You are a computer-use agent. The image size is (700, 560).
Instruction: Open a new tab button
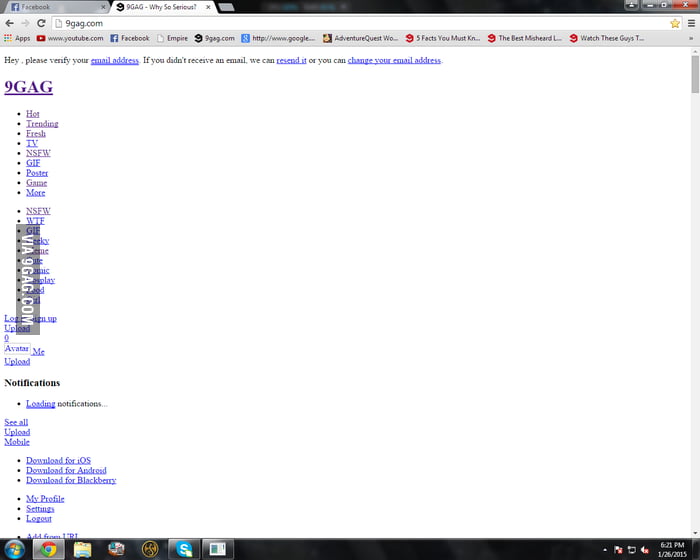[226, 7]
